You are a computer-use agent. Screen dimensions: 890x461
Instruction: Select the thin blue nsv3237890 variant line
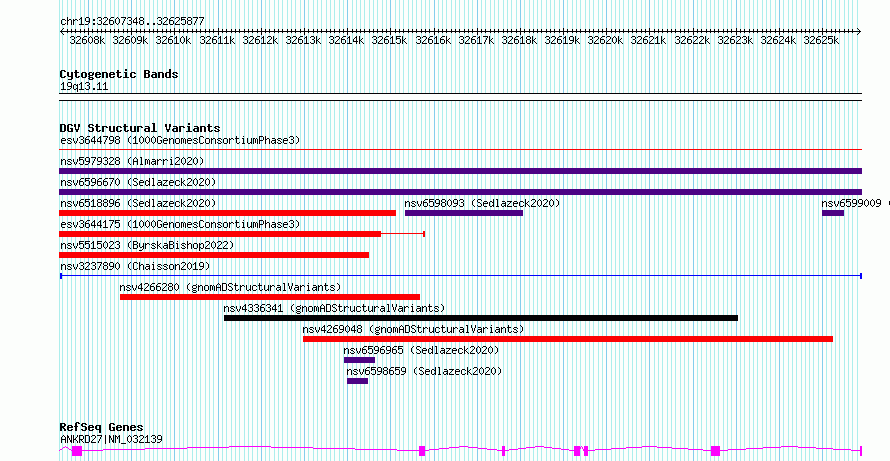pyautogui.click(x=460, y=276)
